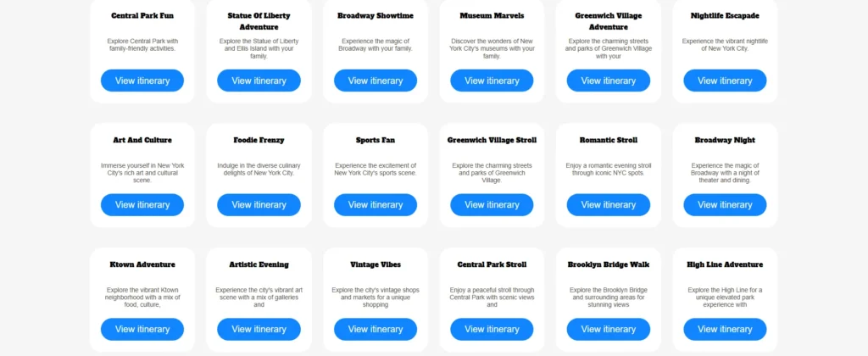Open the Broadway Night itinerary
This screenshot has height=356, width=868.
click(x=725, y=204)
